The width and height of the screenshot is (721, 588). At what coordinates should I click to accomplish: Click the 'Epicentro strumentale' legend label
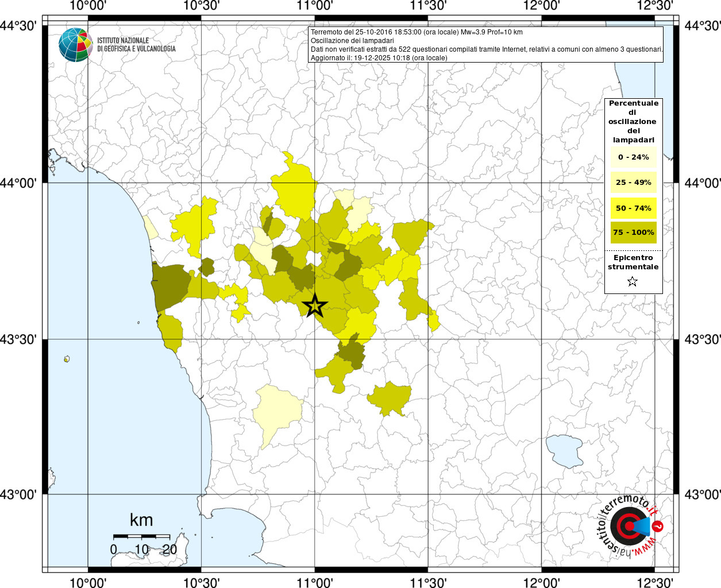pos(633,262)
